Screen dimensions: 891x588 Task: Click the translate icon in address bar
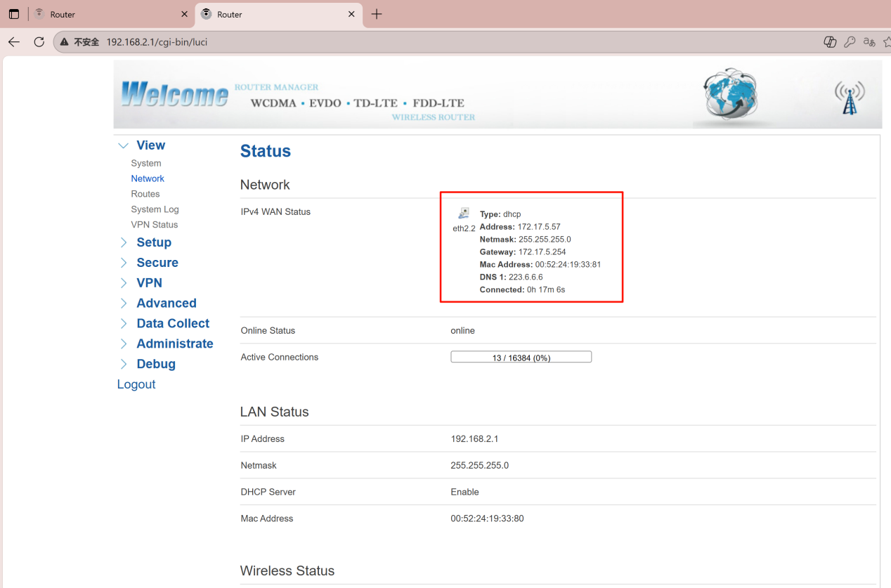[x=869, y=42]
